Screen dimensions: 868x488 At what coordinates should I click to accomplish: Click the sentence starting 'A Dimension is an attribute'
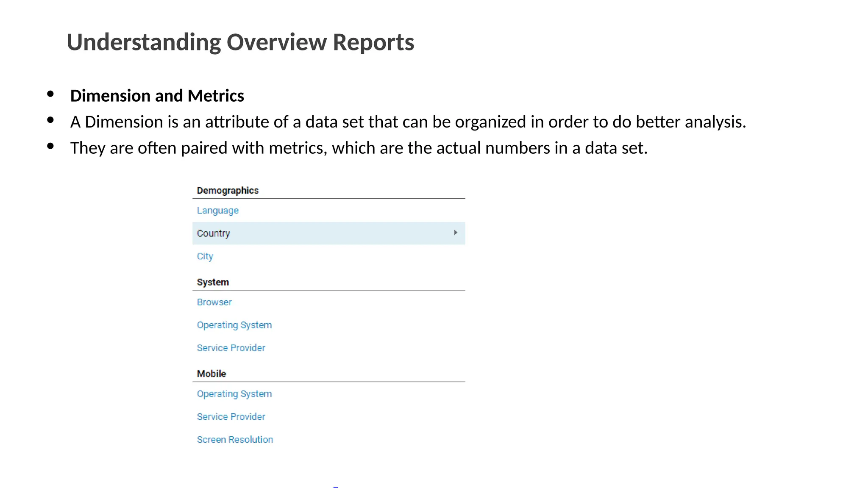point(408,122)
